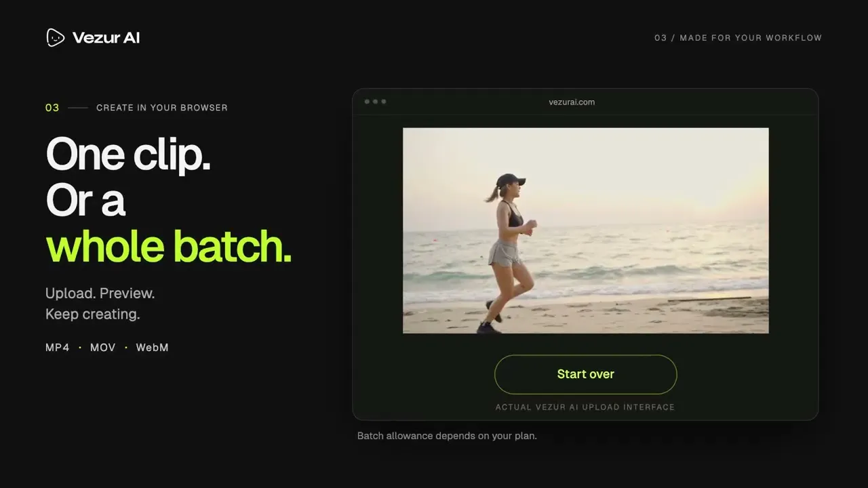
Task: Click the green '03' section number
Action: click(52, 108)
